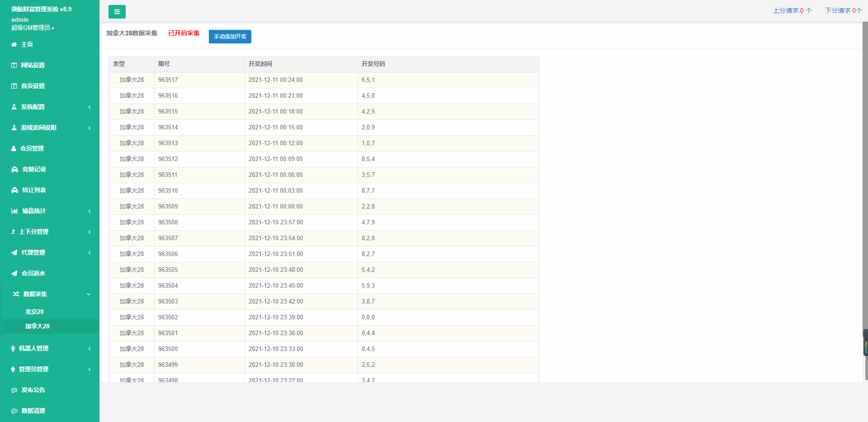Click the shuffle icon beside 数据采集
The height and width of the screenshot is (422, 868).
point(16,294)
